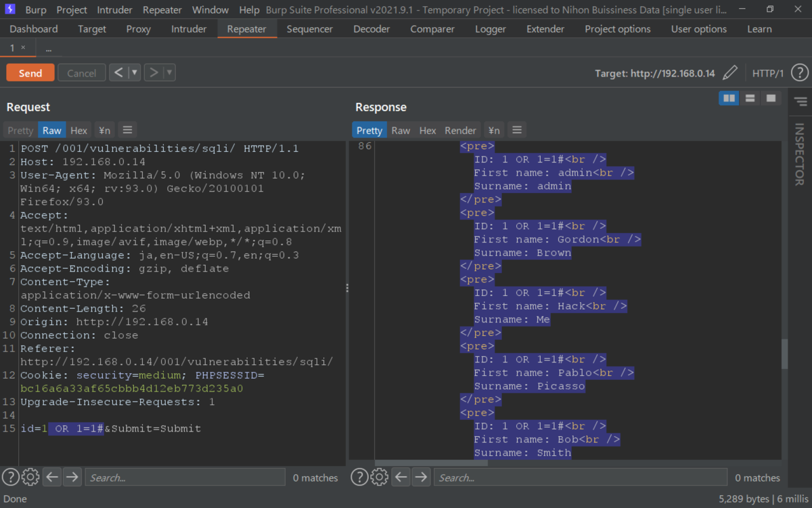The width and height of the screenshot is (812, 508).
Task: Open response search help icon
Action: pos(359,477)
